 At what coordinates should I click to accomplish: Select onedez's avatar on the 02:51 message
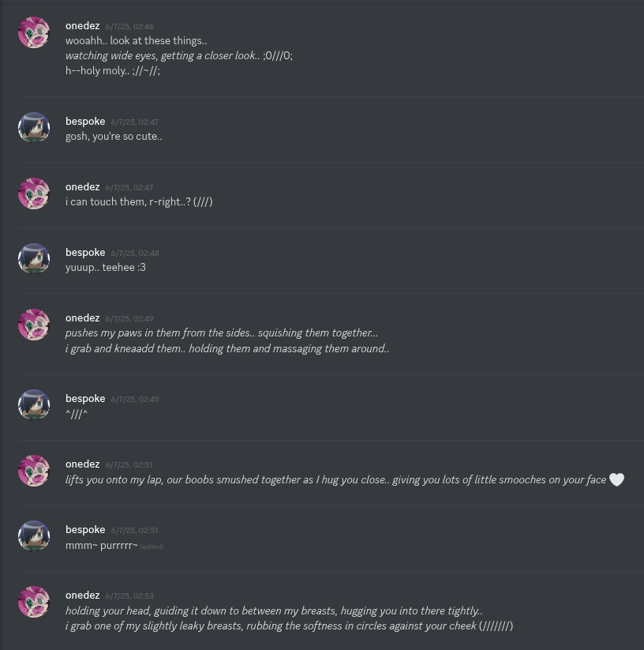[34, 471]
